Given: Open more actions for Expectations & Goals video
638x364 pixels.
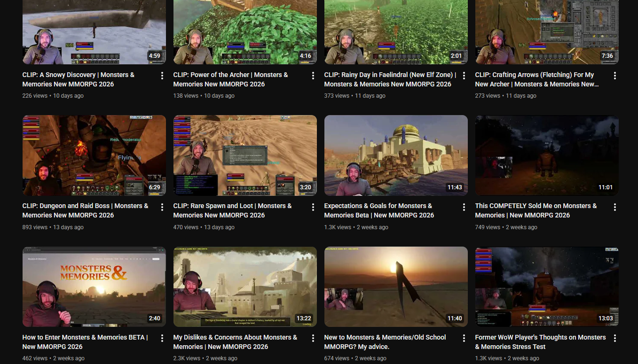Looking at the screenshot, I should coord(464,207).
